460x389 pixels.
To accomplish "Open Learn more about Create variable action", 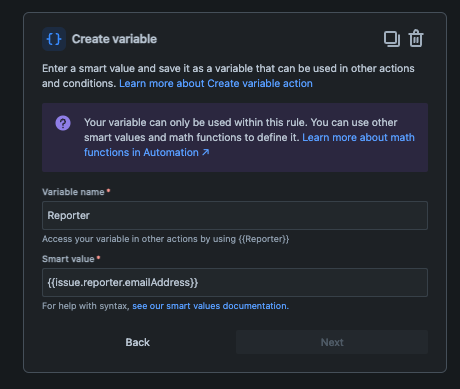I will (x=216, y=83).
